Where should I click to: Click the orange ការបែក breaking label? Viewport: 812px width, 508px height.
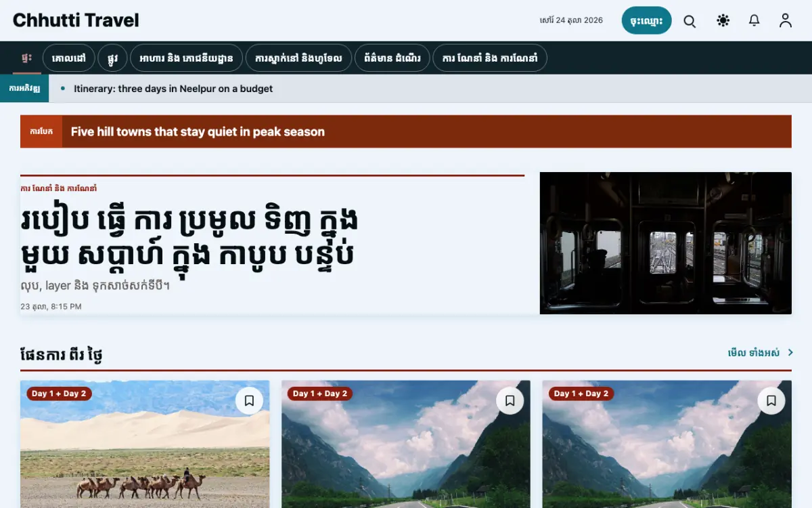tap(41, 132)
